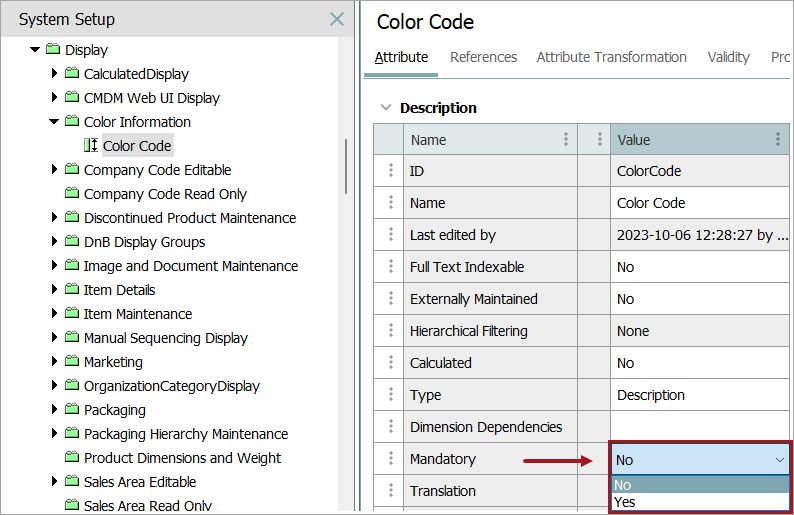Image resolution: width=794 pixels, height=515 pixels.
Task: Click the System Setup tree vertical scrollbar
Action: pos(346,165)
